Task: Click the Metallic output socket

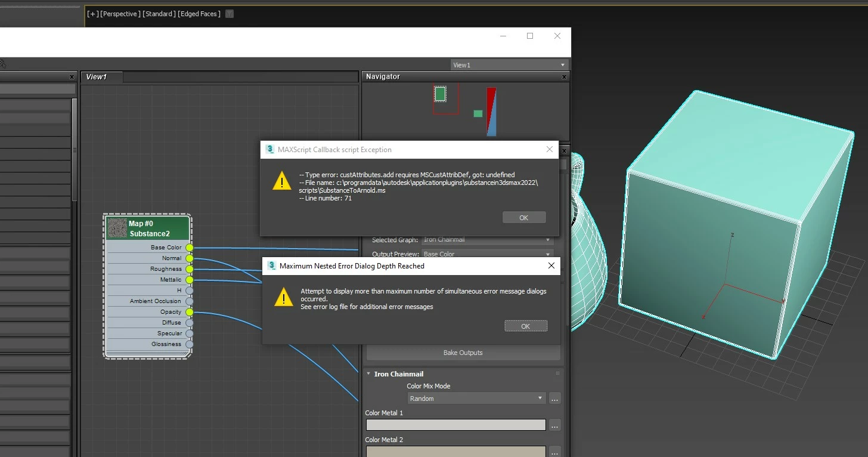Action: click(189, 280)
